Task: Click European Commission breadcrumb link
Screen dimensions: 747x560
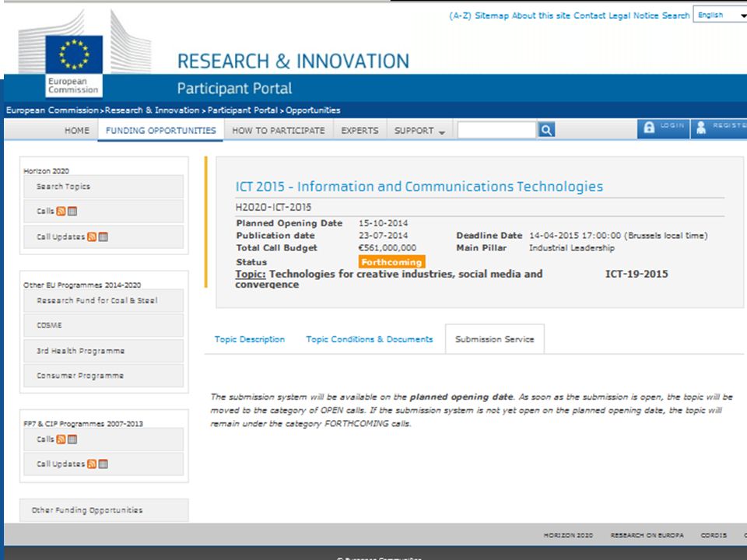Action: [x=52, y=110]
